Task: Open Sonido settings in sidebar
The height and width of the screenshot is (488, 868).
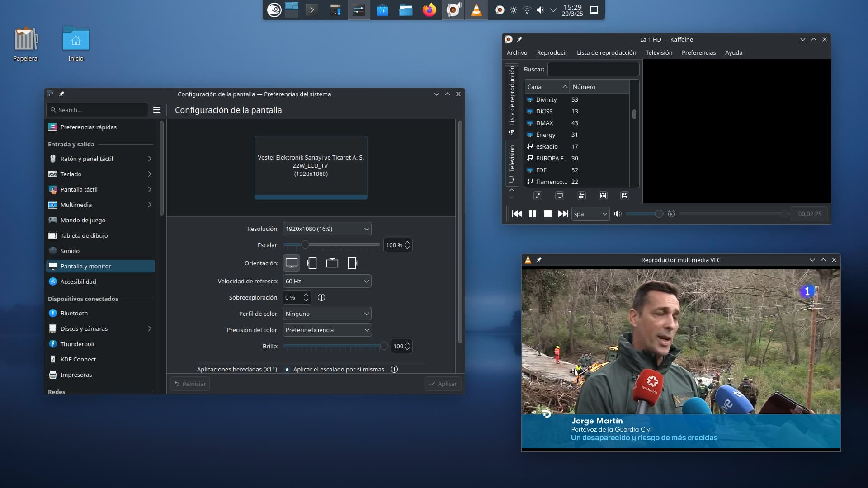Action: (70, 251)
